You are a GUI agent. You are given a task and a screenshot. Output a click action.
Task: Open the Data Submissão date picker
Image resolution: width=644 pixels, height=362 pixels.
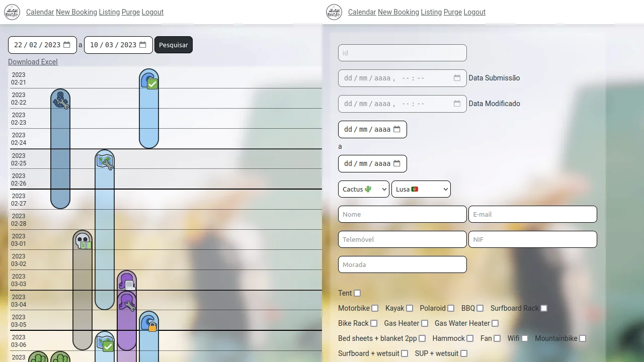point(457,78)
